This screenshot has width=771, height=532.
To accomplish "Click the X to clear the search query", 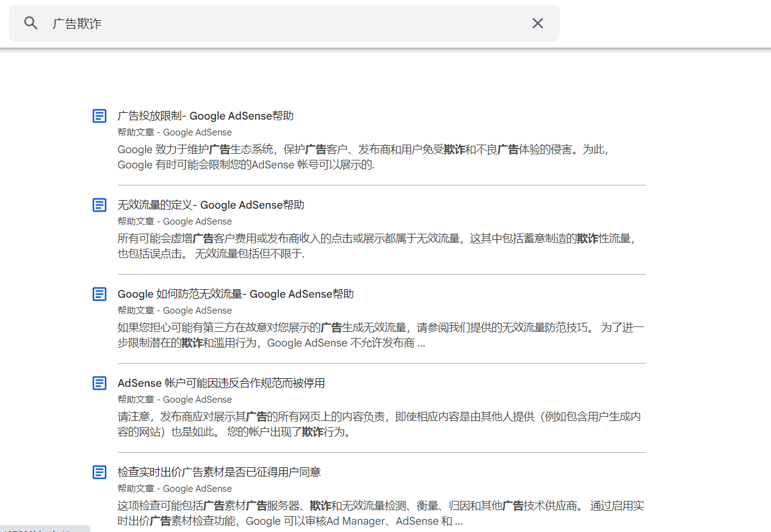I will click(537, 23).
